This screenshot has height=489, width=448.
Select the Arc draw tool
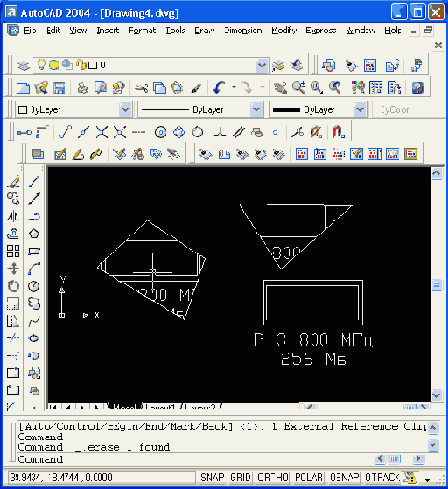[34, 269]
